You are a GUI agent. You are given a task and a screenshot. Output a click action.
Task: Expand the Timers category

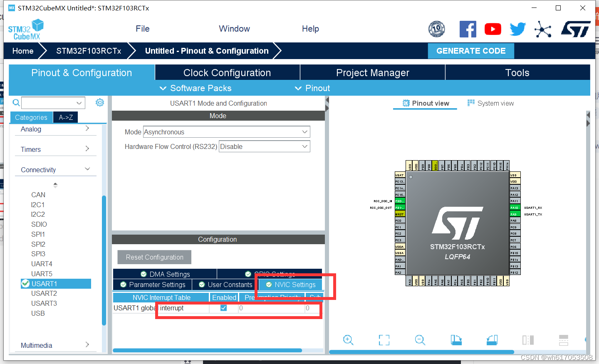point(55,149)
